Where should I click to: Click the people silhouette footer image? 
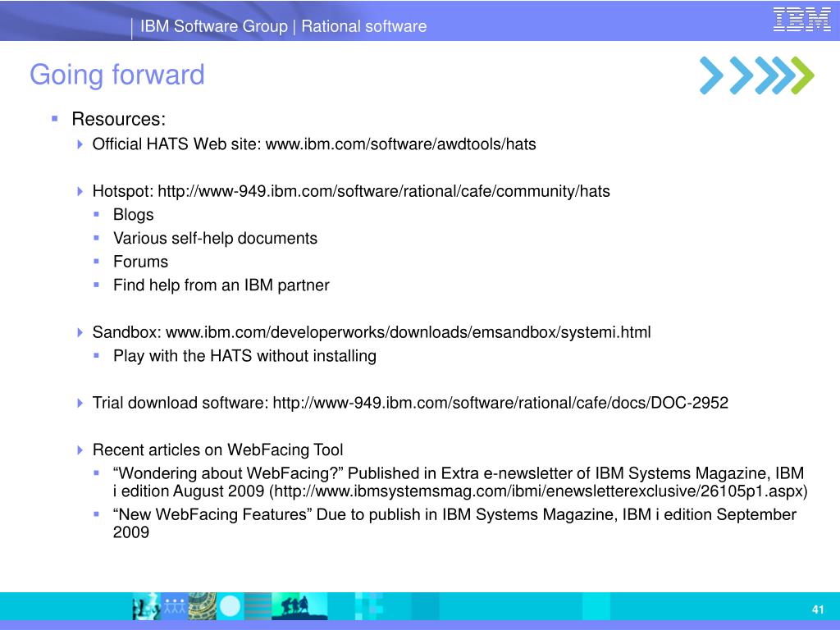coord(299,608)
